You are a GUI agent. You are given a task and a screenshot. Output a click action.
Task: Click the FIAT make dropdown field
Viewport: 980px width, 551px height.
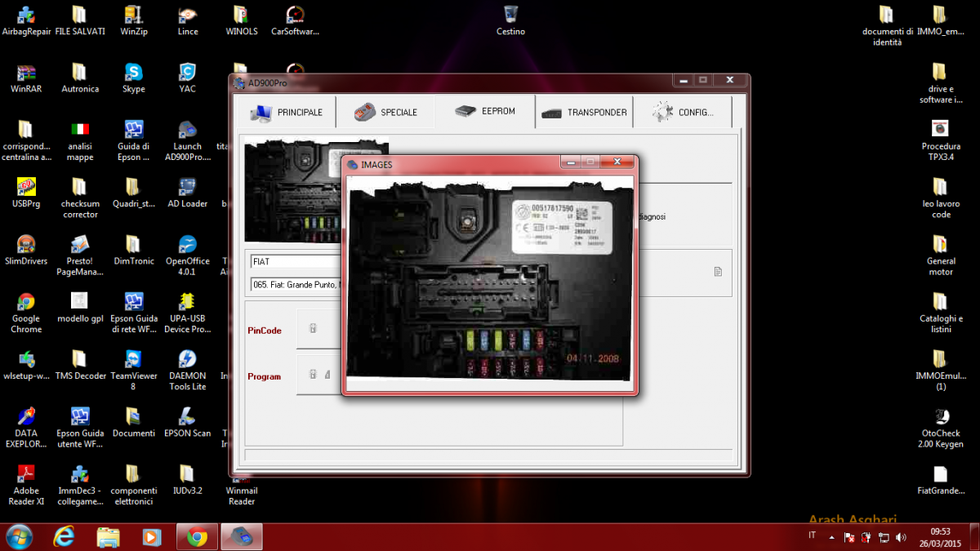[x=296, y=262]
